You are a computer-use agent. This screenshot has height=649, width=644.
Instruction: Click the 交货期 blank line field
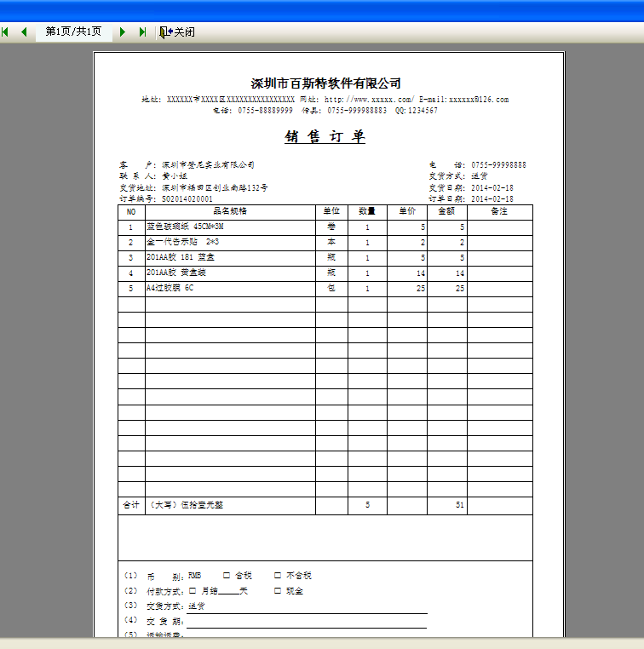(307, 622)
